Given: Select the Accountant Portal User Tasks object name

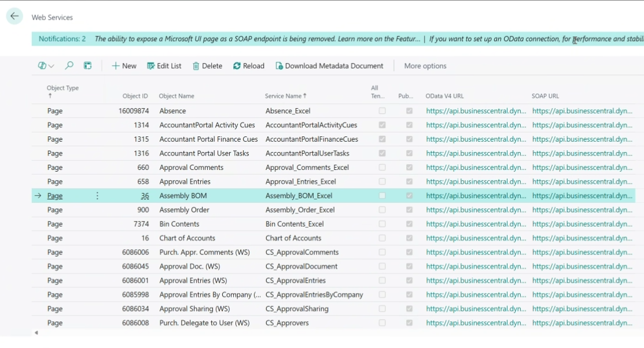Looking at the screenshot, I should pyautogui.click(x=204, y=153).
